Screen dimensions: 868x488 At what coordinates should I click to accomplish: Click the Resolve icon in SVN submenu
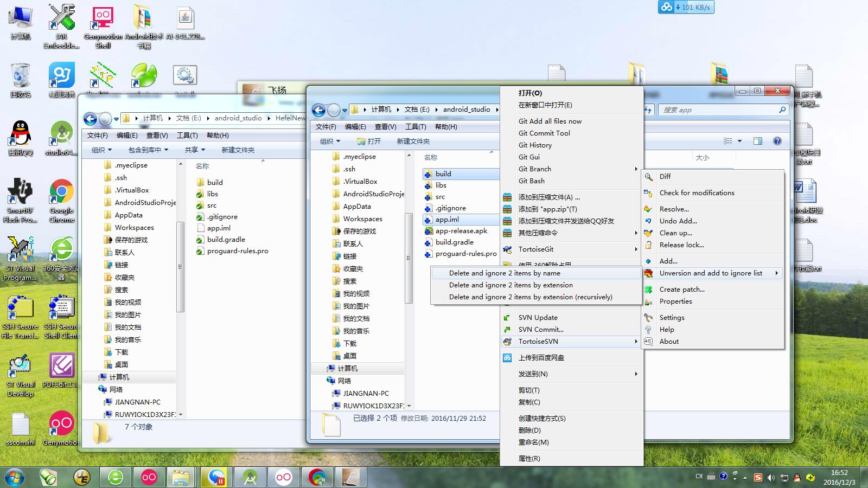pos(648,209)
